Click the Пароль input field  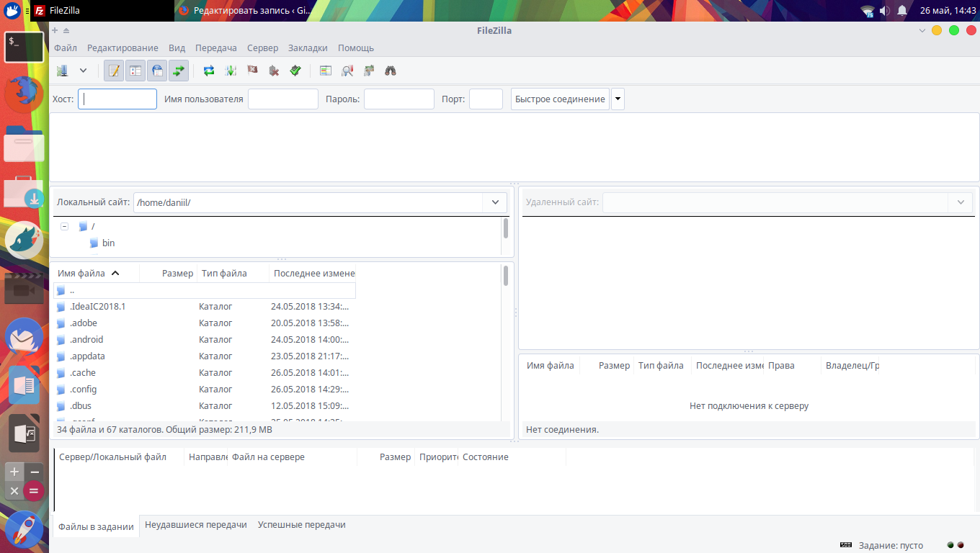[399, 99]
